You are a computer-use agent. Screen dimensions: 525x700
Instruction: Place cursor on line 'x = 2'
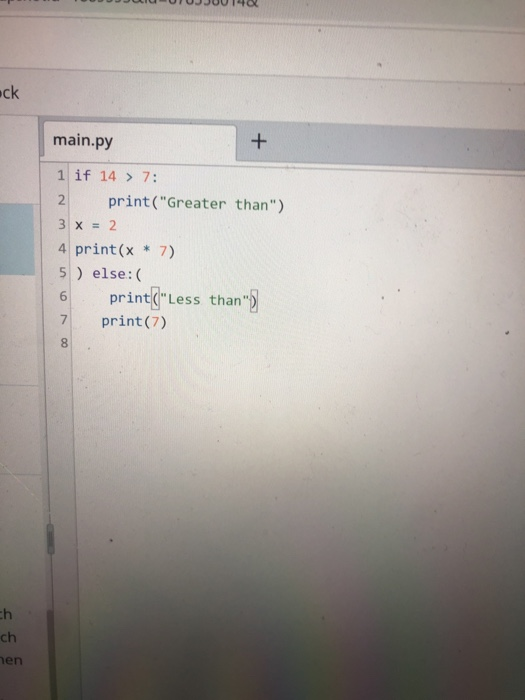96,225
